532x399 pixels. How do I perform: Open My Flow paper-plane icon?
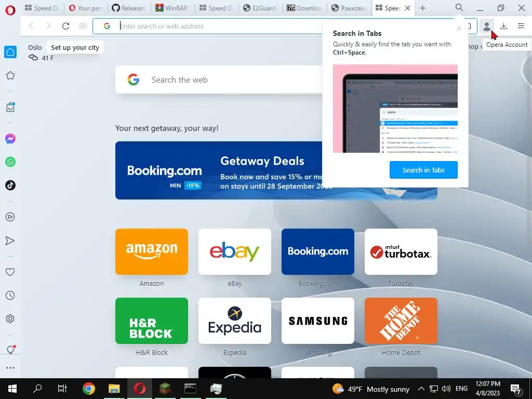pyautogui.click(x=10, y=241)
